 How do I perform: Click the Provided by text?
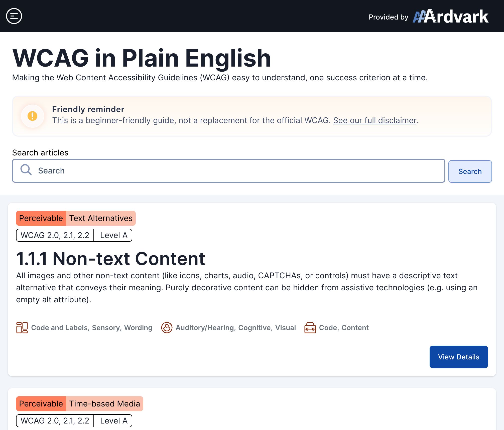(389, 17)
